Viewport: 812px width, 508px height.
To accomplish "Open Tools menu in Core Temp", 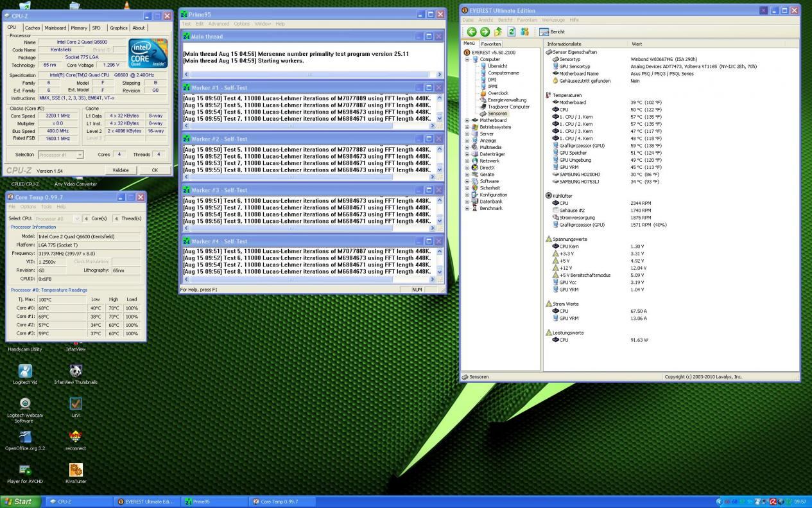I will [46, 207].
